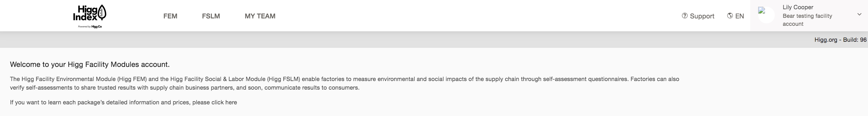Click the Support question-mark icon
The image size is (868, 116).
[x=684, y=16]
